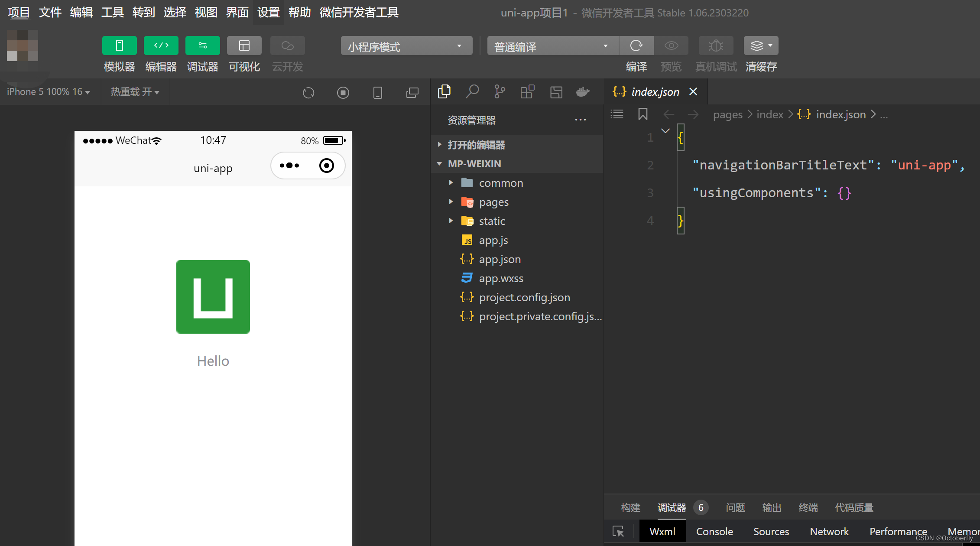Image resolution: width=980 pixels, height=546 pixels.
Task: Toggle the 模拟器 simulator panel button
Action: [120, 46]
